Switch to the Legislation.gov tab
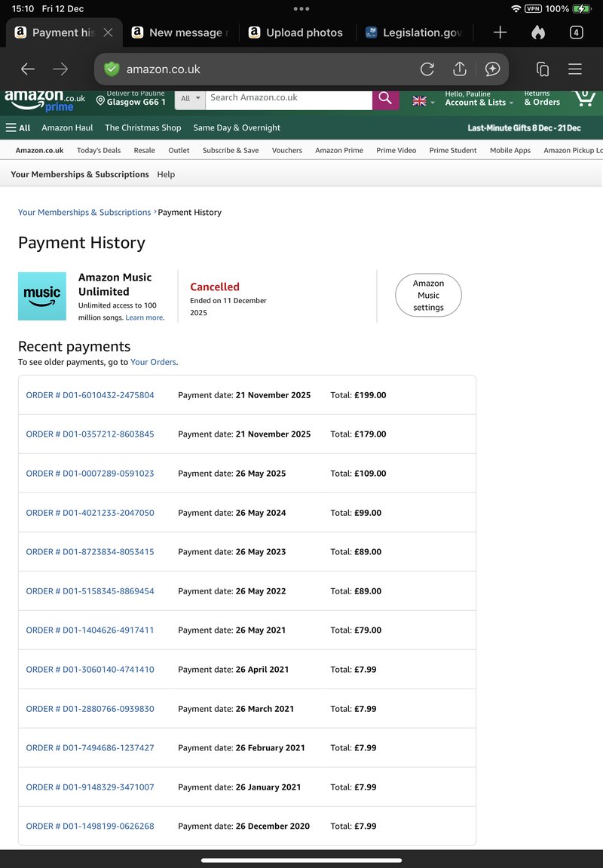Screen dimensions: 603x868 [x=415, y=32]
